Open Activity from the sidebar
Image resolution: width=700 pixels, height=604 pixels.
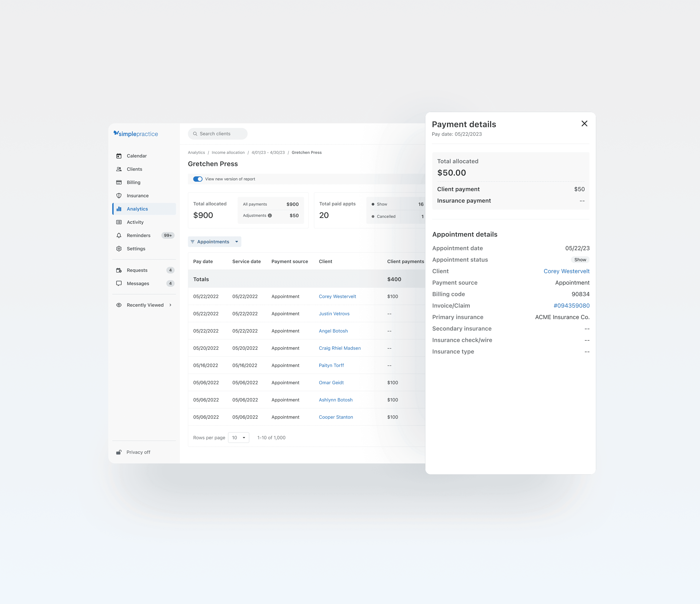point(135,222)
